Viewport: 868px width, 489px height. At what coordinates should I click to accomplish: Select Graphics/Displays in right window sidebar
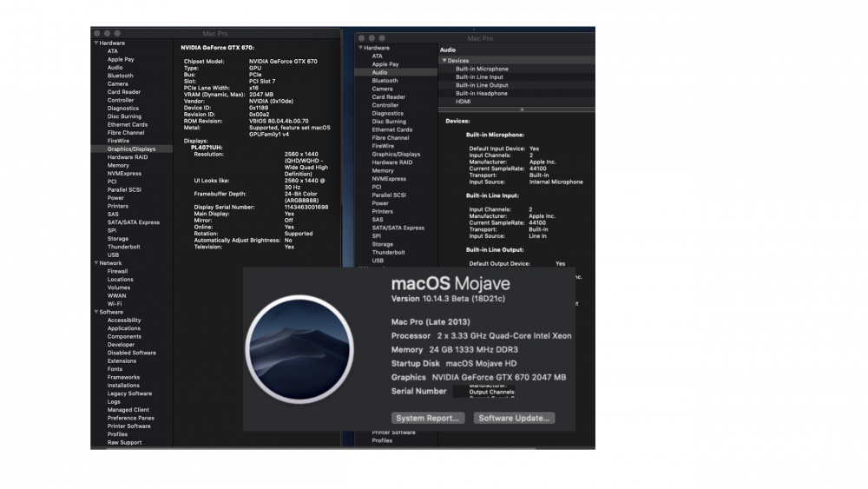click(396, 155)
